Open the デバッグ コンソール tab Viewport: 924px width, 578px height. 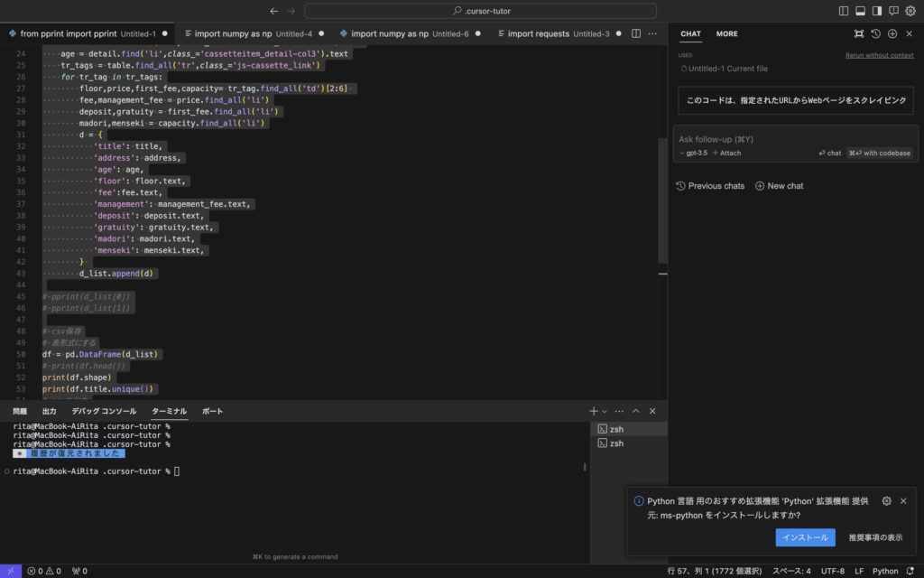(104, 411)
